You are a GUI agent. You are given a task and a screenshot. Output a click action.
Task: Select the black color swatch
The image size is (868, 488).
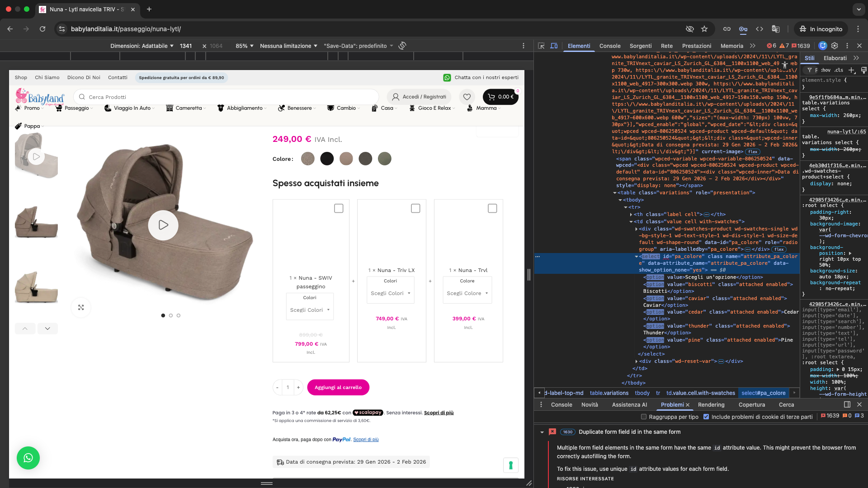click(x=327, y=159)
